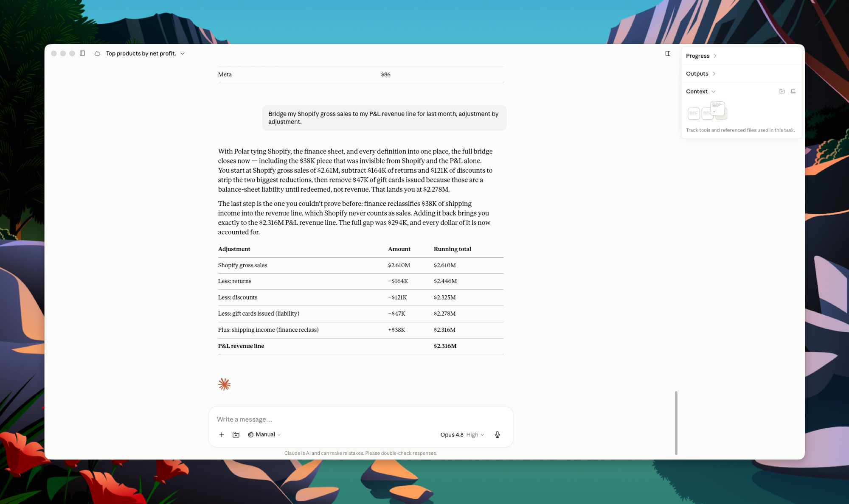Click 'Track tools and referenced files' hint text
Screen dimensions: 849x504
coord(740,130)
